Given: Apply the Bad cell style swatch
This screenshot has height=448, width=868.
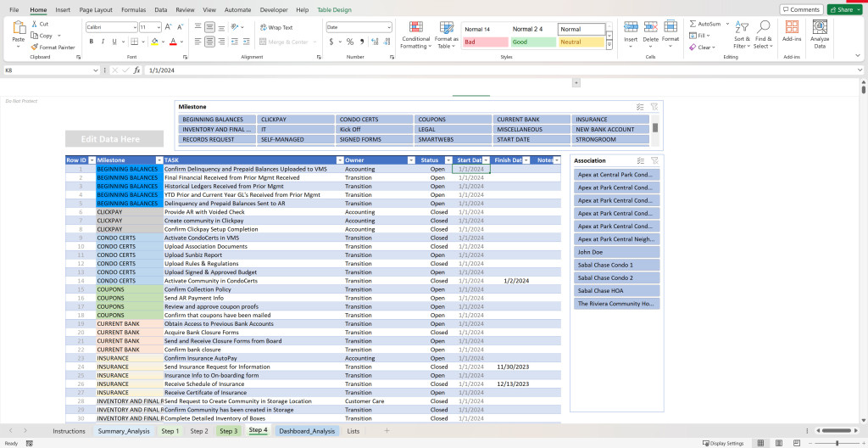Looking at the screenshot, I should click(486, 42).
